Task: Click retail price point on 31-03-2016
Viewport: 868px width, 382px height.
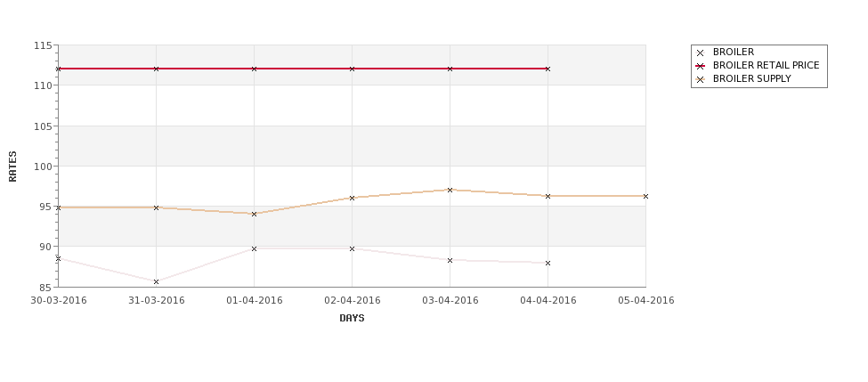Action: point(156,69)
